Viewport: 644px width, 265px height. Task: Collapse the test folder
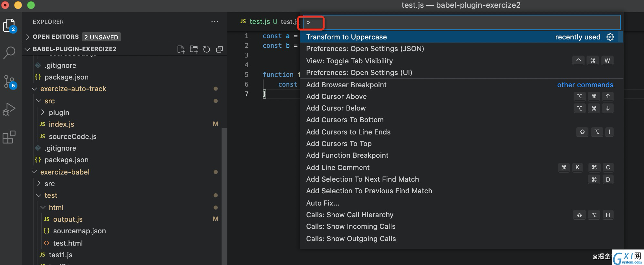pos(38,195)
